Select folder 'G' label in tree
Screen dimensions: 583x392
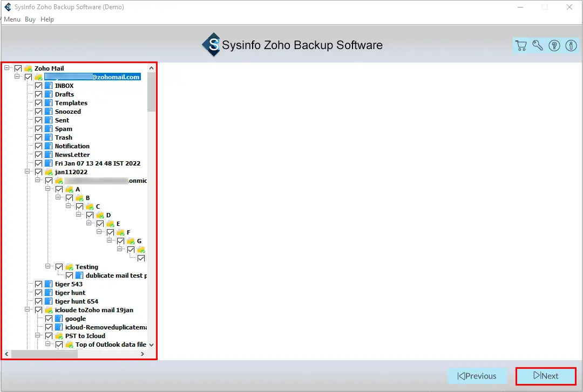(139, 241)
